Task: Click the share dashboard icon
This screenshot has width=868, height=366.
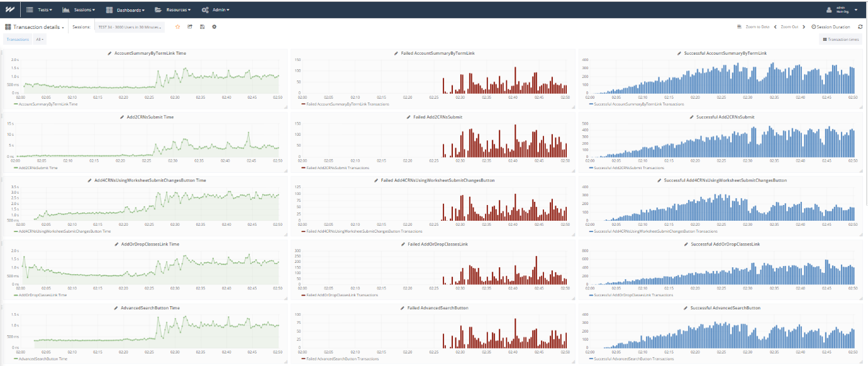Action: click(x=190, y=27)
